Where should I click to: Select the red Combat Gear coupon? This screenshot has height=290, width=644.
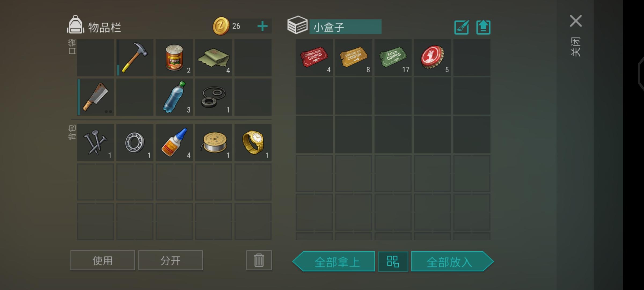(x=314, y=57)
